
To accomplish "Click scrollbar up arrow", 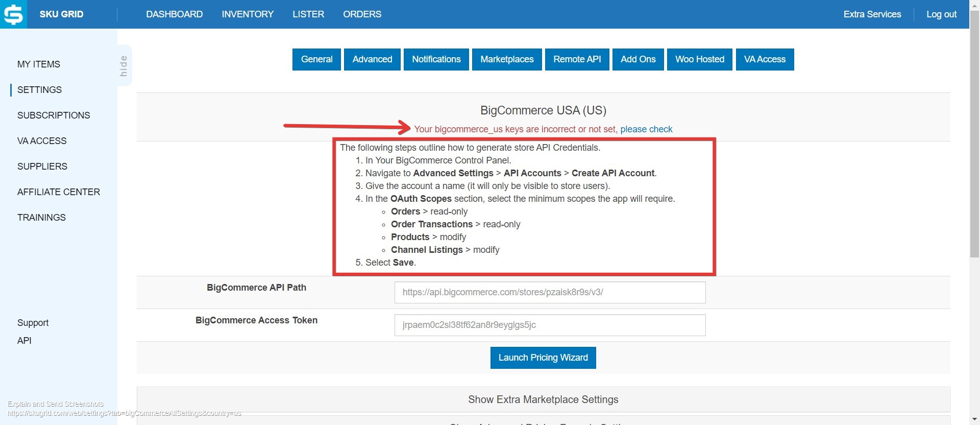I will [974, 5].
